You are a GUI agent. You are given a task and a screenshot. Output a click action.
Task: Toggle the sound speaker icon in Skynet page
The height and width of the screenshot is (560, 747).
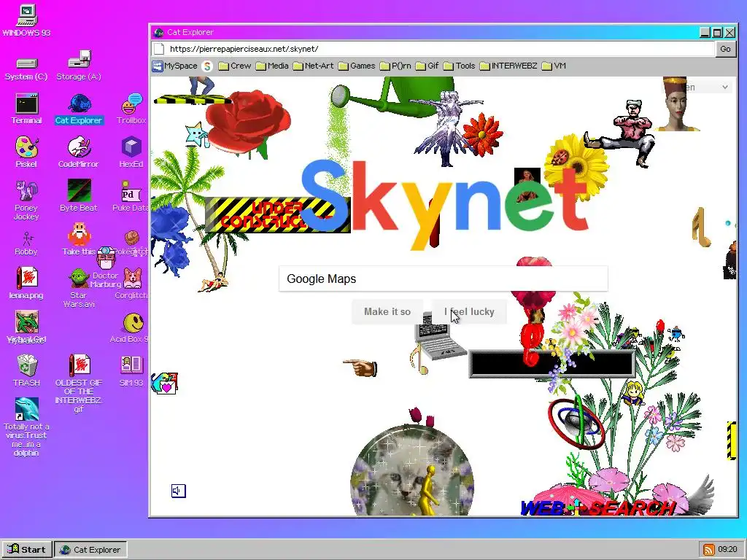[179, 491]
